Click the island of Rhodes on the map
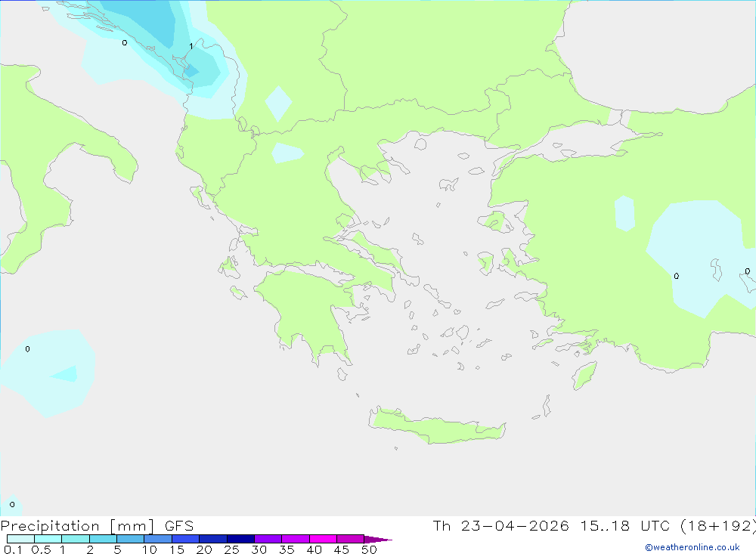756x554 pixels. [584, 376]
